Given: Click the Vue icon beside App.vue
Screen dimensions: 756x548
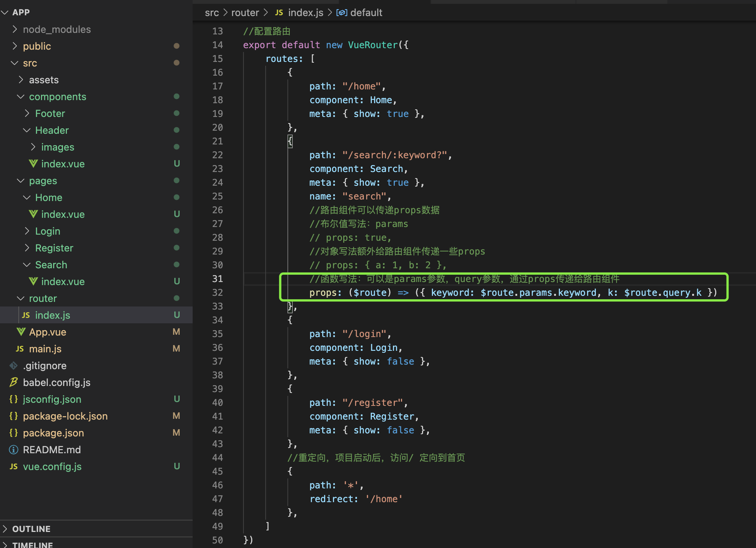Looking at the screenshot, I should coord(21,332).
